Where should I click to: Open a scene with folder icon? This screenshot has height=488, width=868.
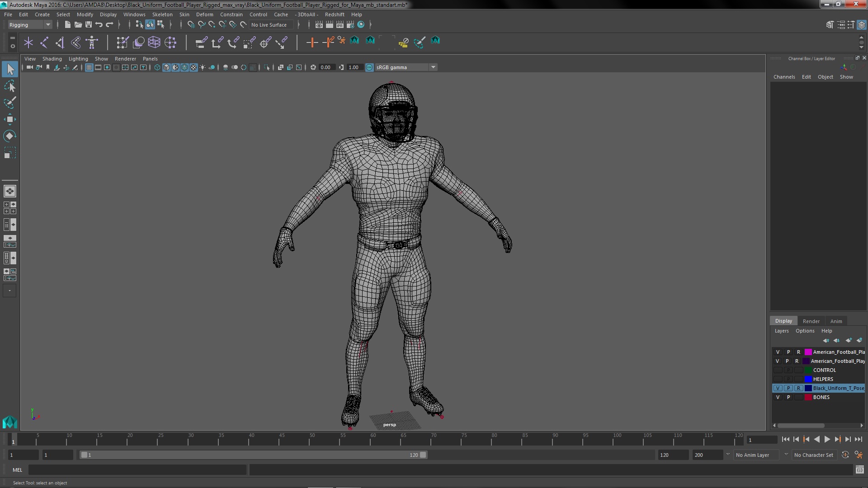pyautogui.click(x=78, y=24)
